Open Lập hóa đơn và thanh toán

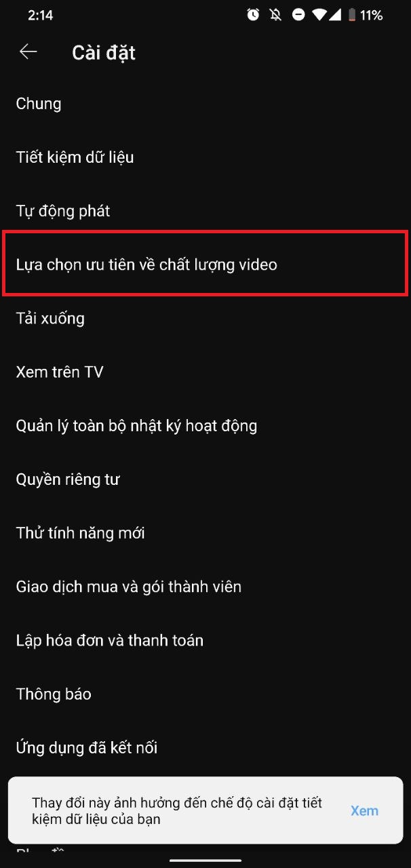[x=206, y=640]
